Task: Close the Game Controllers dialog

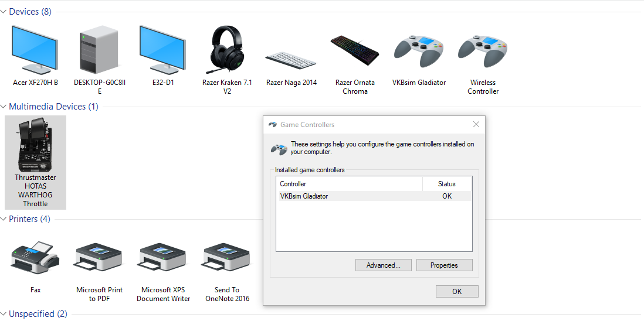Action: pyautogui.click(x=476, y=125)
